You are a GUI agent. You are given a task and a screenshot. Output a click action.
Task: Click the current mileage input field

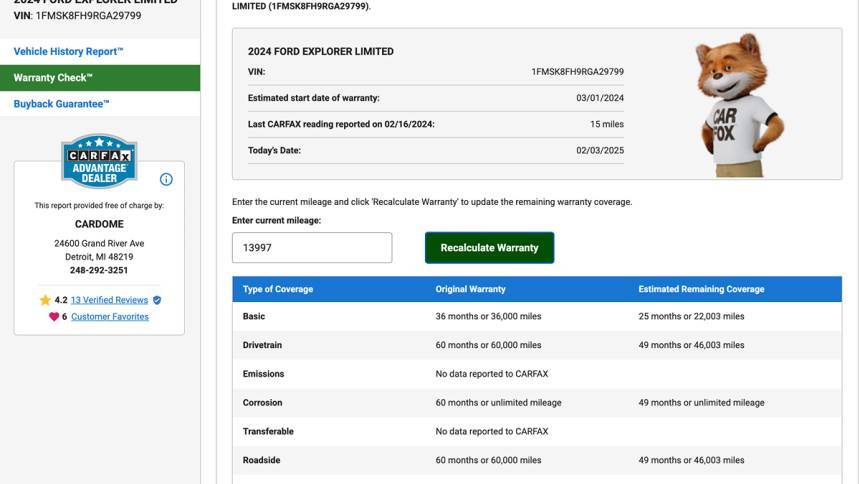(312, 247)
